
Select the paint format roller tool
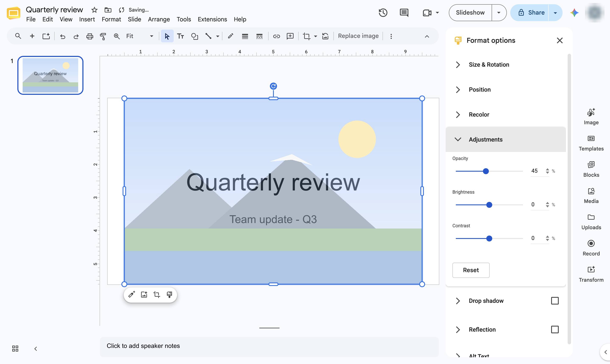103,36
